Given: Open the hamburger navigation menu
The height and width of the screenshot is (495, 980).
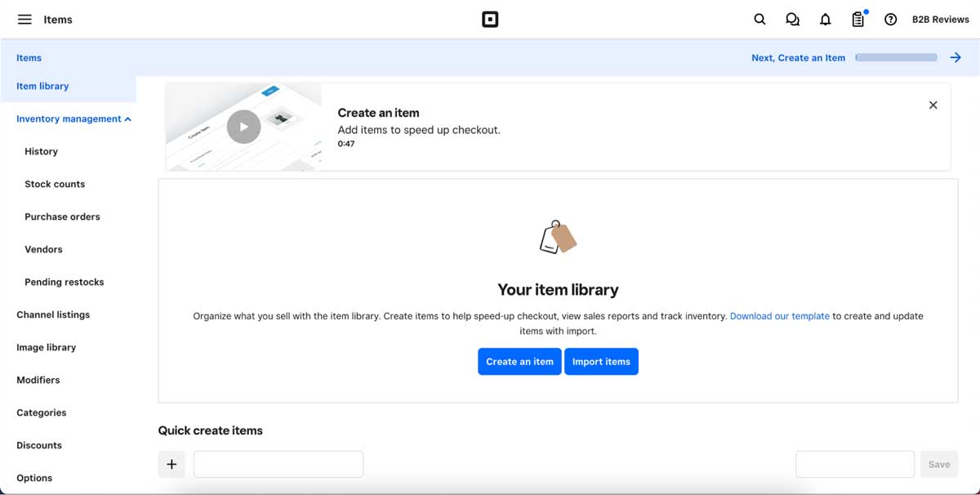Looking at the screenshot, I should [23, 19].
